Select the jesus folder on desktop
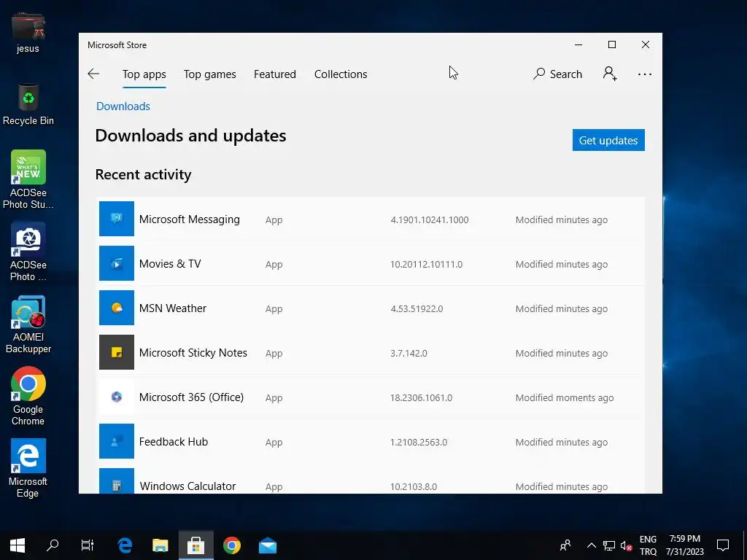This screenshot has width=747, height=560. pyautogui.click(x=28, y=32)
